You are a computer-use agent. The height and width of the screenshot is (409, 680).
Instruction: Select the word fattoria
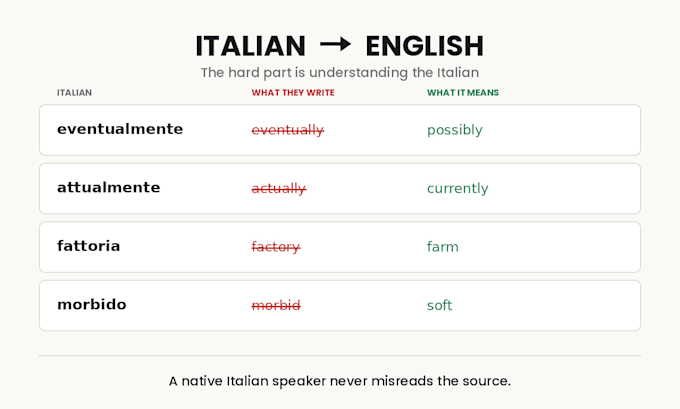(x=88, y=246)
